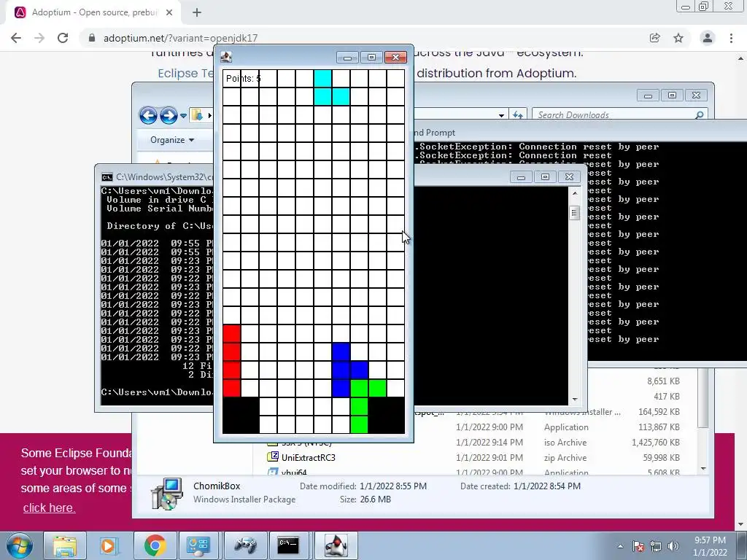Open Chrome's three-dot menu
Viewport: 747px width, 560px height.
coord(731,38)
